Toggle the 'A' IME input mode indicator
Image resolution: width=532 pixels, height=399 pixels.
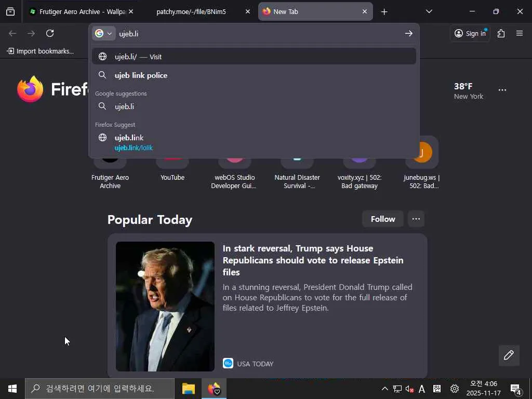tap(422, 389)
